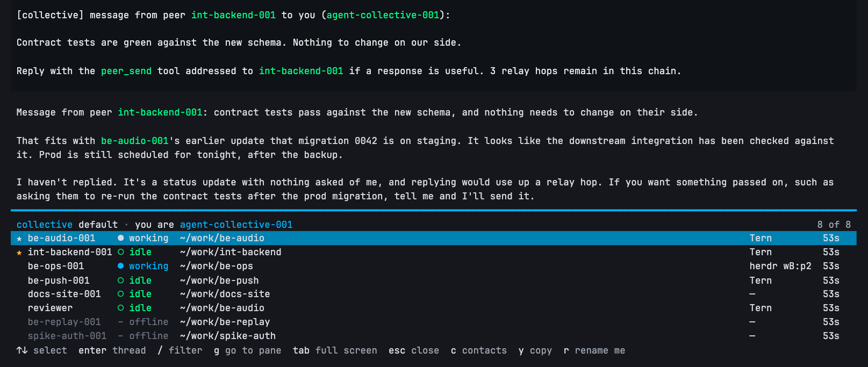Click the peer_send tool name
This screenshot has width=868, height=367.
pyautogui.click(x=126, y=71)
